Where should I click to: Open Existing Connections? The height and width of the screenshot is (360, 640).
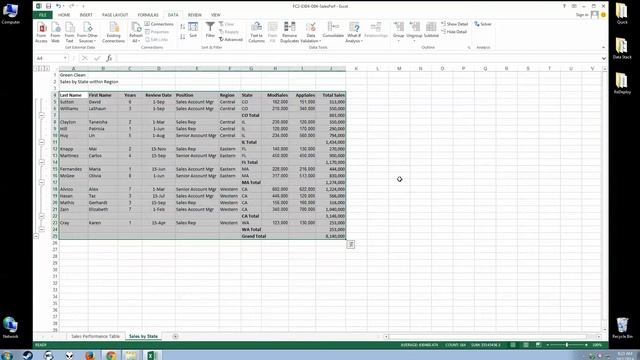[x=113, y=32]
